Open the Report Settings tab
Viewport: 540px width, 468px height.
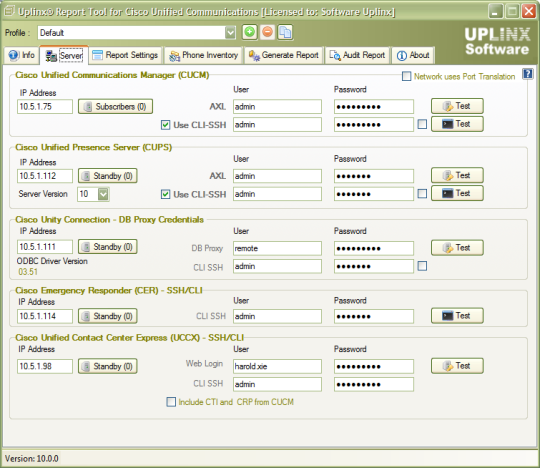[x=125, y=55]
